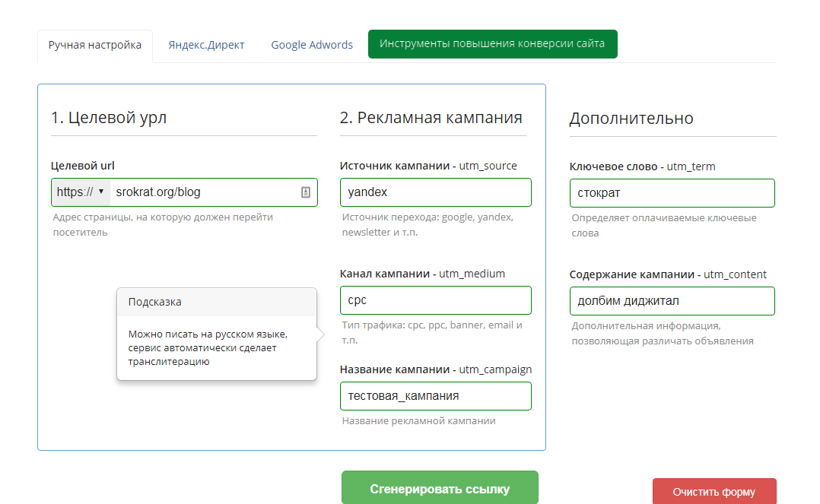The width and height of the screenshot is (820, 504).
Task: Click the utm_source field containing yandex
Action: pyautogui.click(x=435, y=192)
